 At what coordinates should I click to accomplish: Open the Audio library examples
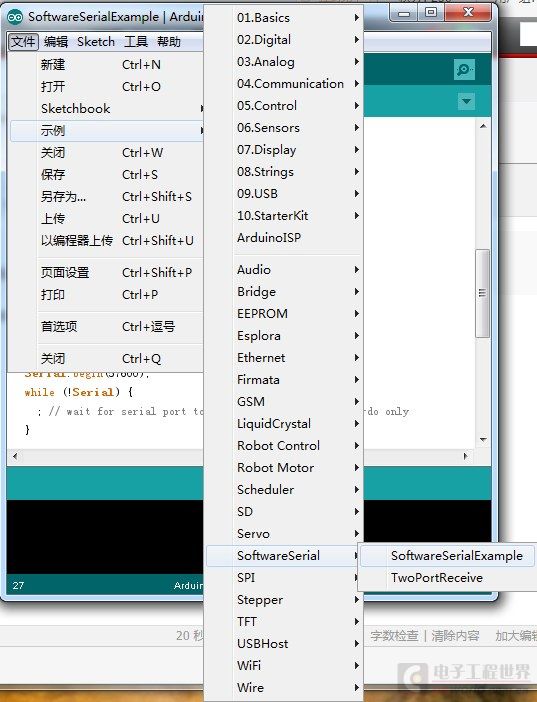[x=284, y=270]
